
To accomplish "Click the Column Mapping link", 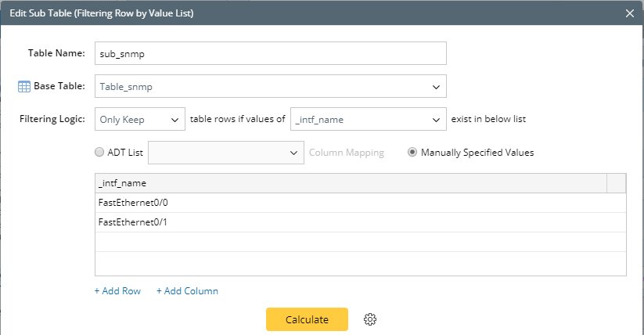I will pyautogui.click(x=347, y=153).
